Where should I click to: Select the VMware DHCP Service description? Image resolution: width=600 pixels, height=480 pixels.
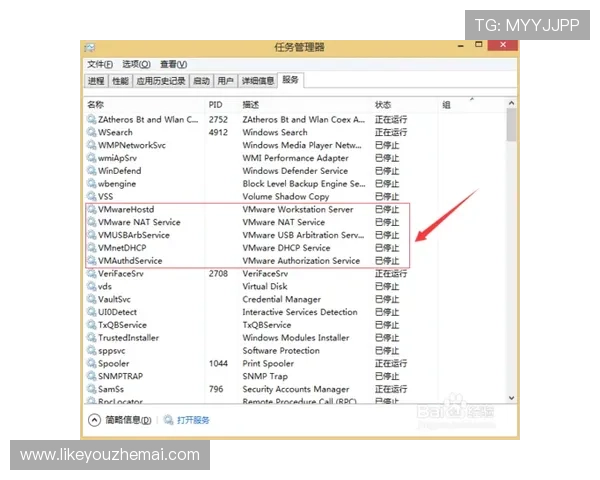286,248
